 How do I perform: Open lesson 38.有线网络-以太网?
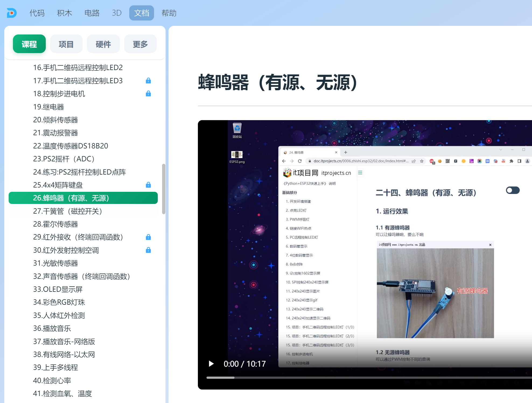(x=83, y=355)
